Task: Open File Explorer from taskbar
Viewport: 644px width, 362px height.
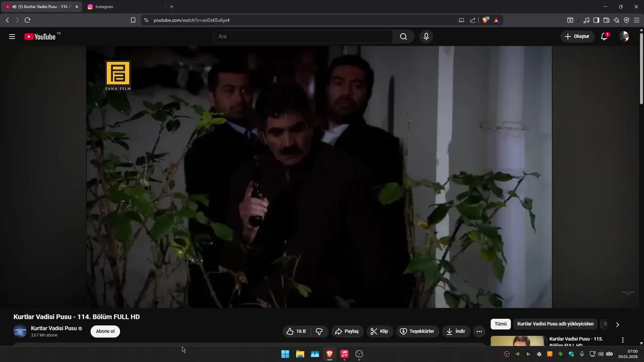Action: point(300,354)
